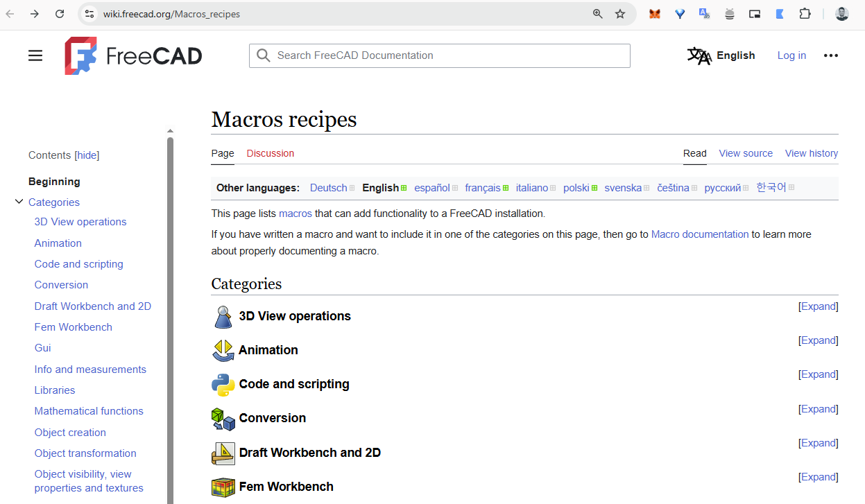The width and height of the screenshot is (865, 504).
Task: Click the Search FreeCAD Documentation field
Action: pos(440,55)
